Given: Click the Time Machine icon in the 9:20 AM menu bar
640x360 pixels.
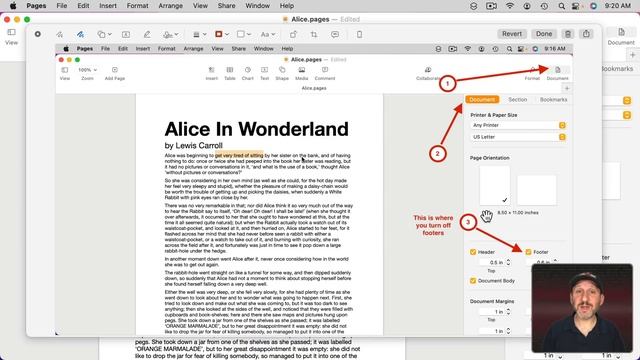Looking at the screenshot, I should click(x=544, y=6).
